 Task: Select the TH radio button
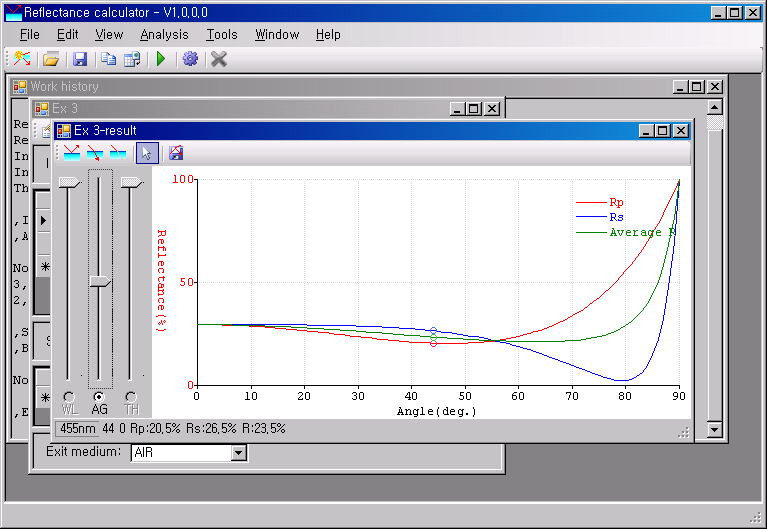(x=131, y=397)
